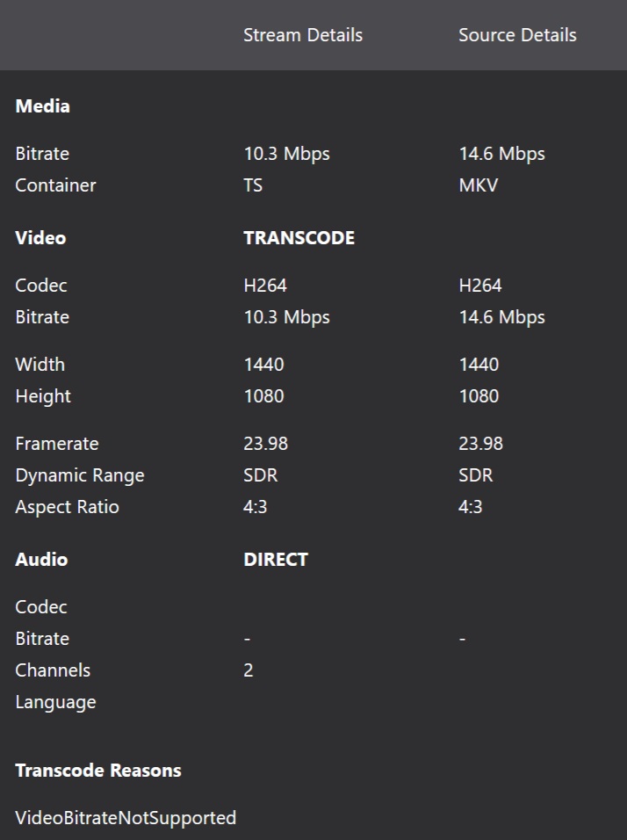Click the DIRECT audio status label

pyautogui.click(x=276, y=560)
